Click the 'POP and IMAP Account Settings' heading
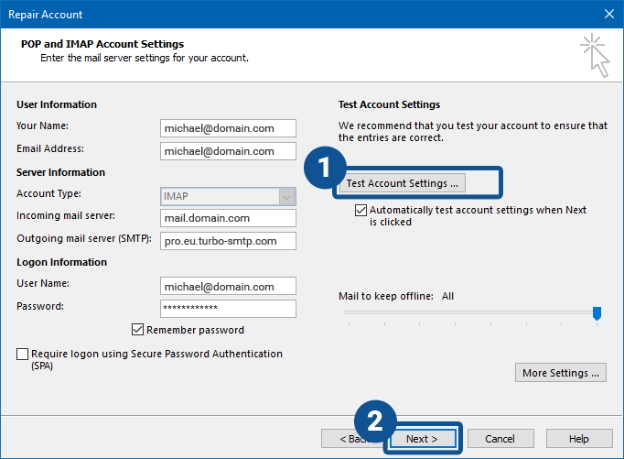The height and width of the screenshot is (459, 624). click(102, 44)
